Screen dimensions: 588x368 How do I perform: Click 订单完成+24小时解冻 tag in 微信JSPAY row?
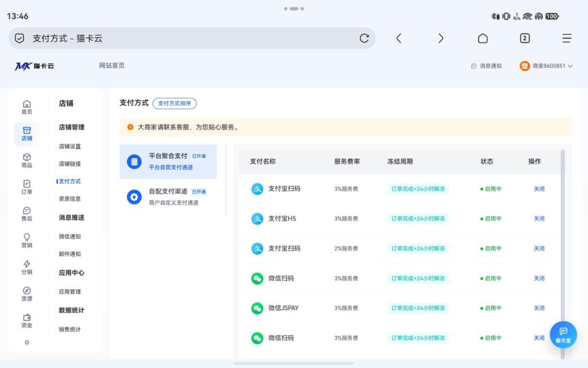[418, 308]
